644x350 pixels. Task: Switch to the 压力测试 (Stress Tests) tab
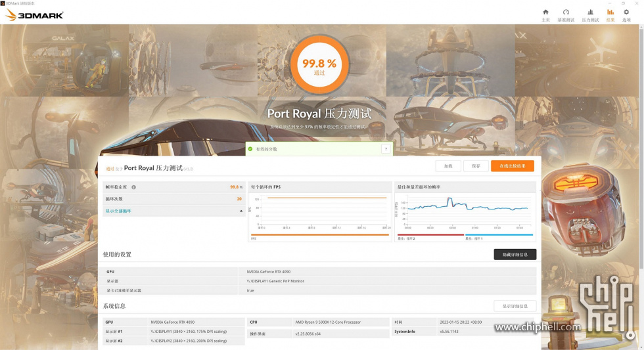pos(590,15)
